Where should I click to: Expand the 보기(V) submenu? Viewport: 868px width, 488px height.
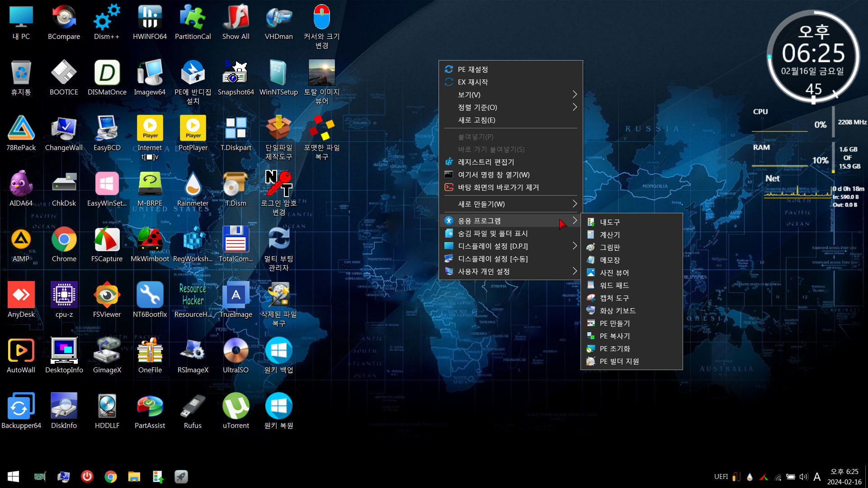click(x=510, y=95)
